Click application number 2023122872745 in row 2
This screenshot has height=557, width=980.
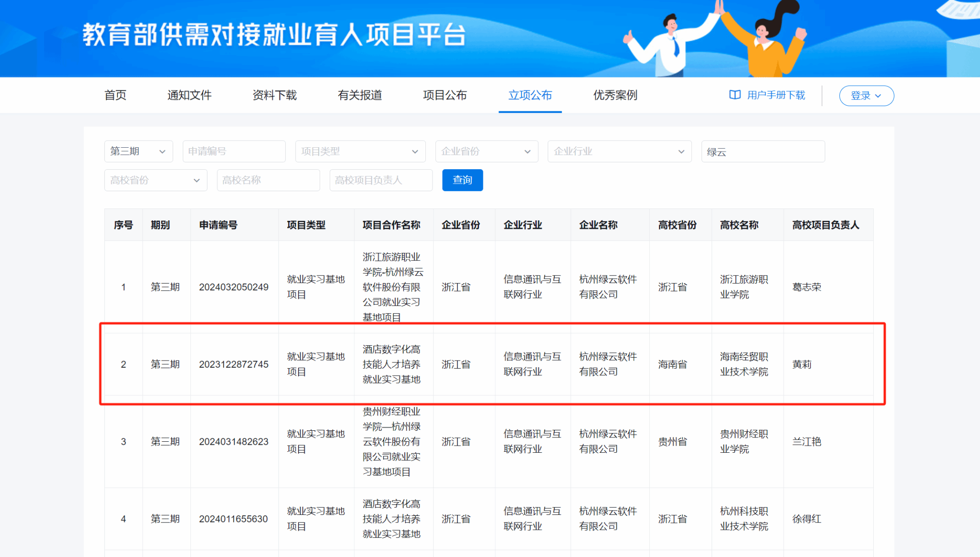click(x=234, y=364)
